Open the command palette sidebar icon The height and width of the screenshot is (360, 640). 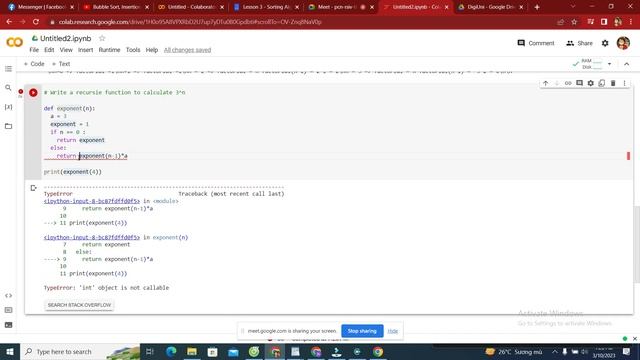coord(8,310)
